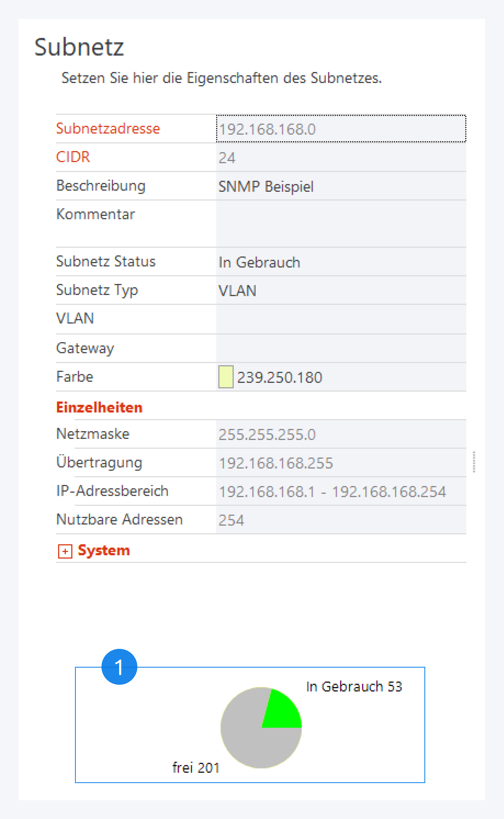
Task: Expand the System section plus icon
Action: click(65, 551)
